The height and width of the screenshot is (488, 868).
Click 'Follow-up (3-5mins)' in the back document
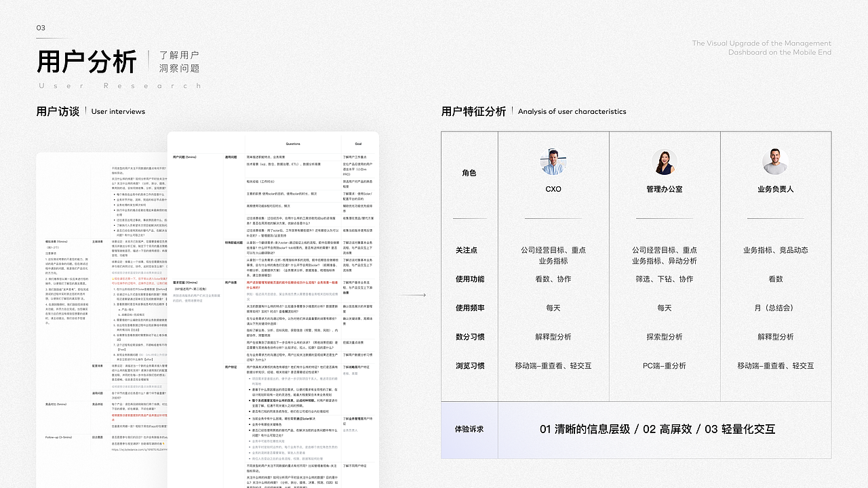[x=58, y=437]
